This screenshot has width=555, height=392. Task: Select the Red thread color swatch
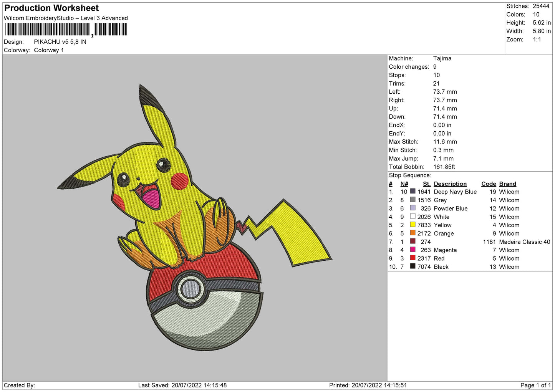[x=413, y=258]
